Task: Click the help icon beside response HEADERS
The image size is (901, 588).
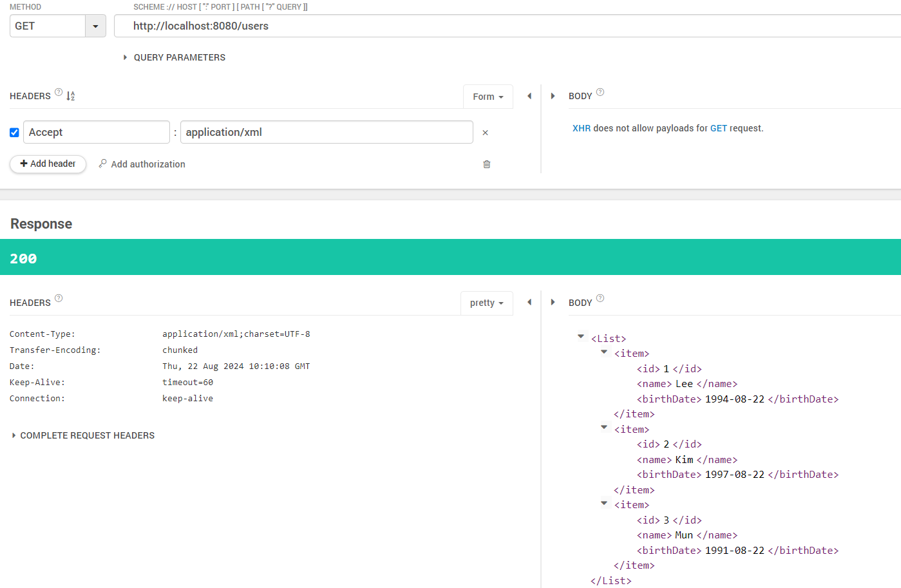Action: 59,298
